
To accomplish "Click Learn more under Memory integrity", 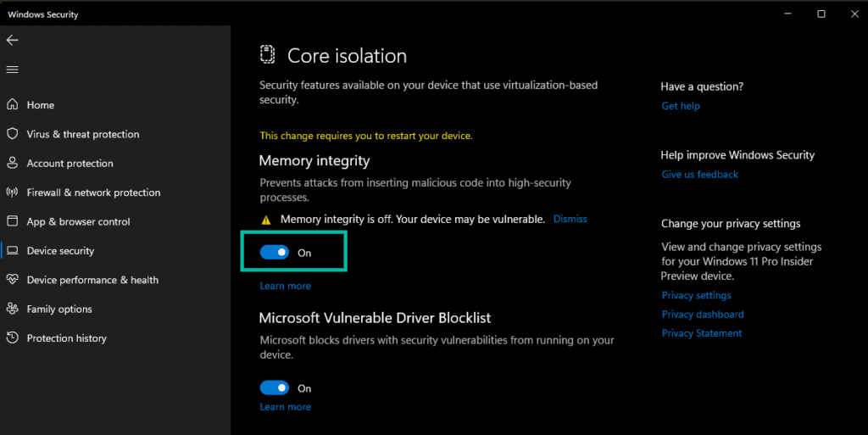I will (x=285, y=287).
